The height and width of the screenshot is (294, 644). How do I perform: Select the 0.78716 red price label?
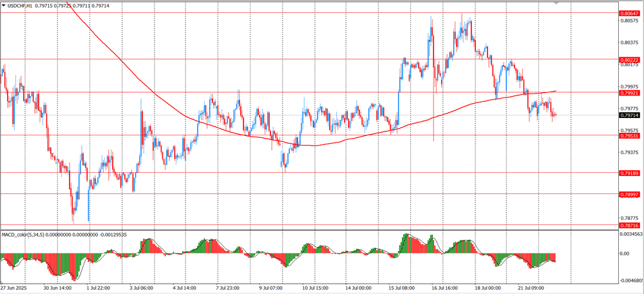[x=629, y=225]
